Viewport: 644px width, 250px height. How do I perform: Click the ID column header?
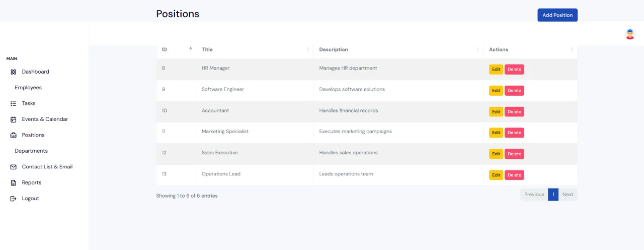pos(176,49)
